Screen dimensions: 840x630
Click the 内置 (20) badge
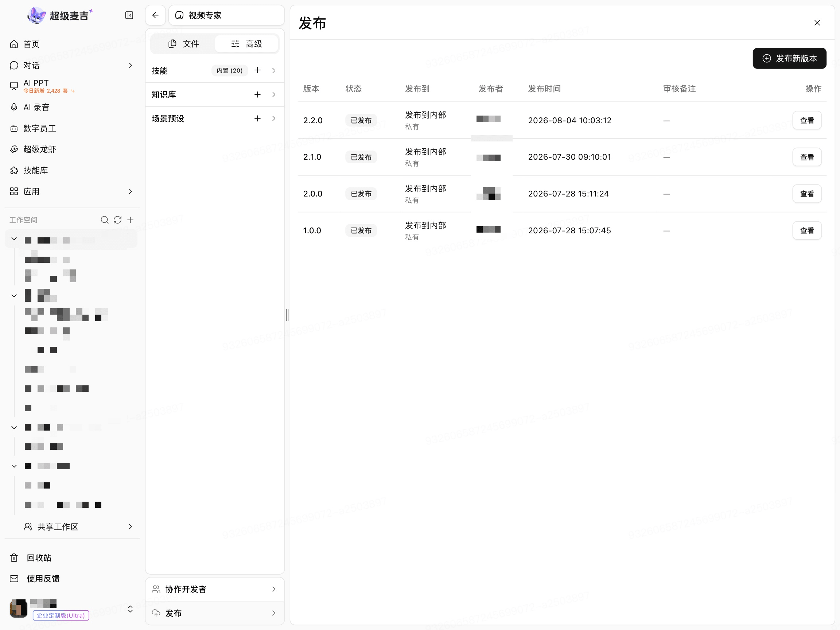(x=230, y=71)
